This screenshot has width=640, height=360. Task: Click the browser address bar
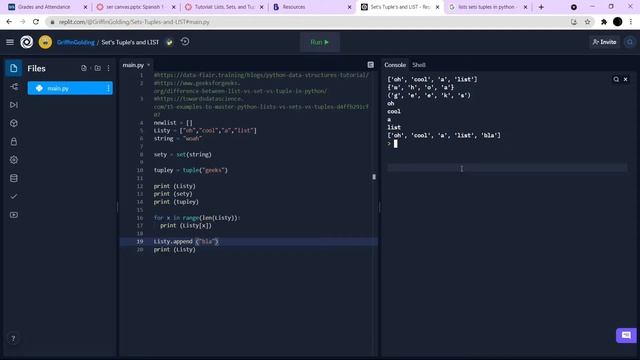(310, 22)
